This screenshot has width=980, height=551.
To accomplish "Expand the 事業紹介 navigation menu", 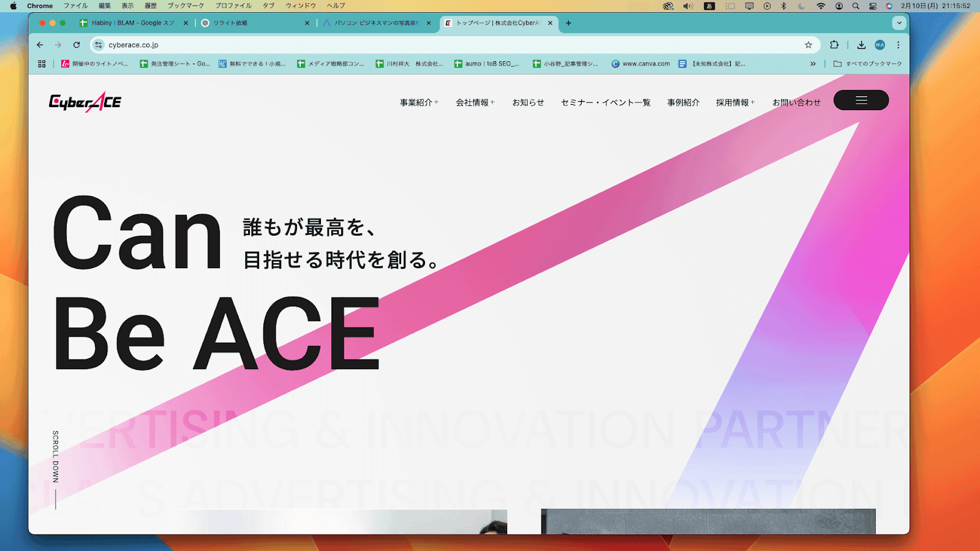I will pos(419,103).
